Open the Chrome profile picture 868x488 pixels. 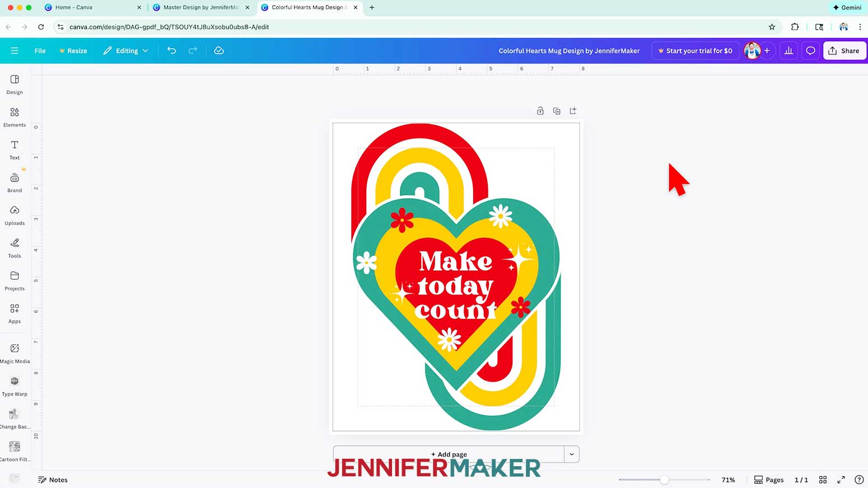(x=844, y=26)
